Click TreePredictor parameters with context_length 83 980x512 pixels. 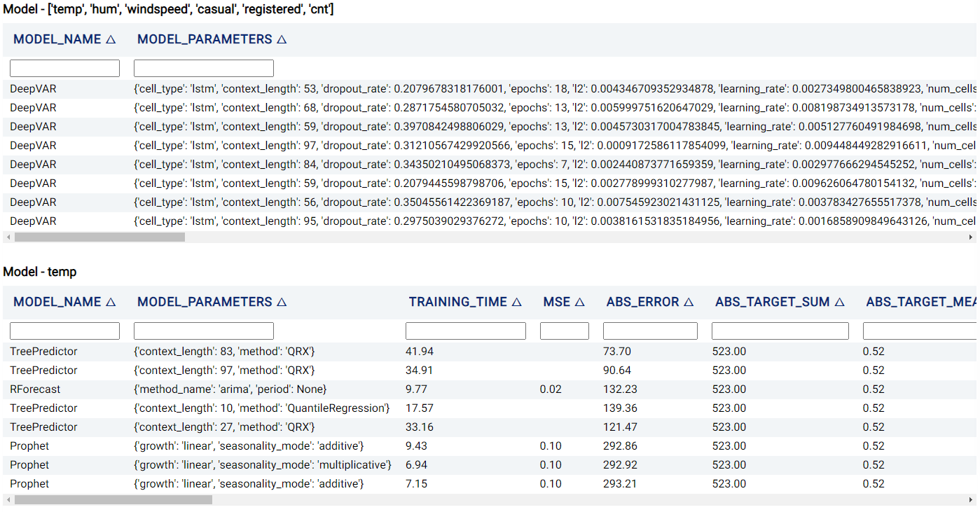(224, 352)
